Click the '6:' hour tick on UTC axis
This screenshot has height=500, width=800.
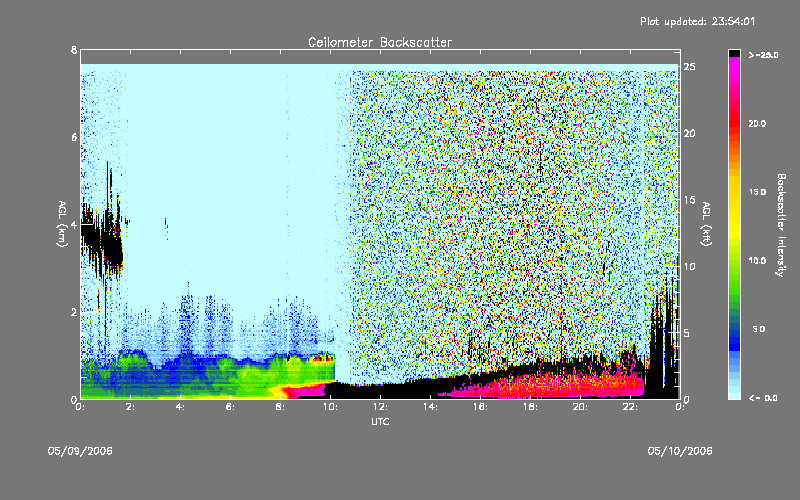tap(230, 407)
